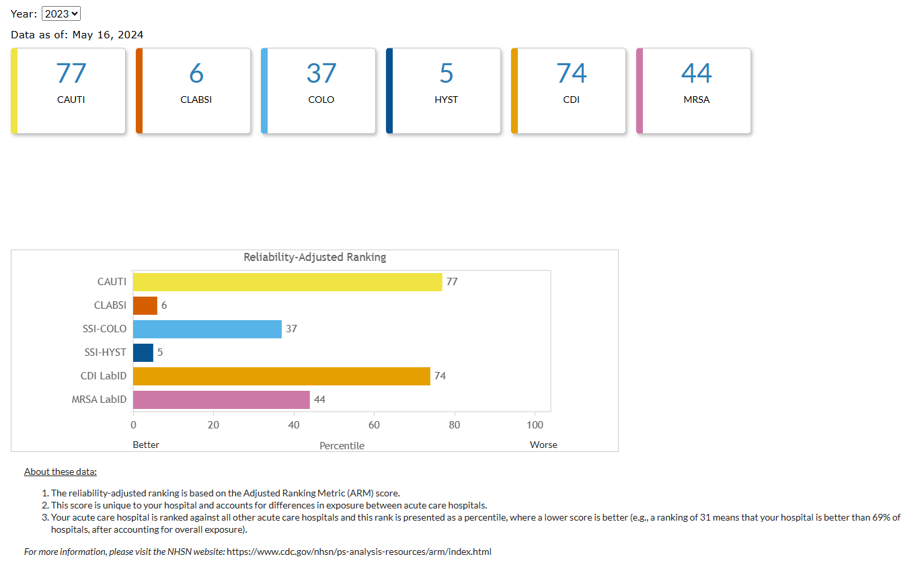Open the Year dropdown showing 2023
924x567 pixels.
[61, 13]
